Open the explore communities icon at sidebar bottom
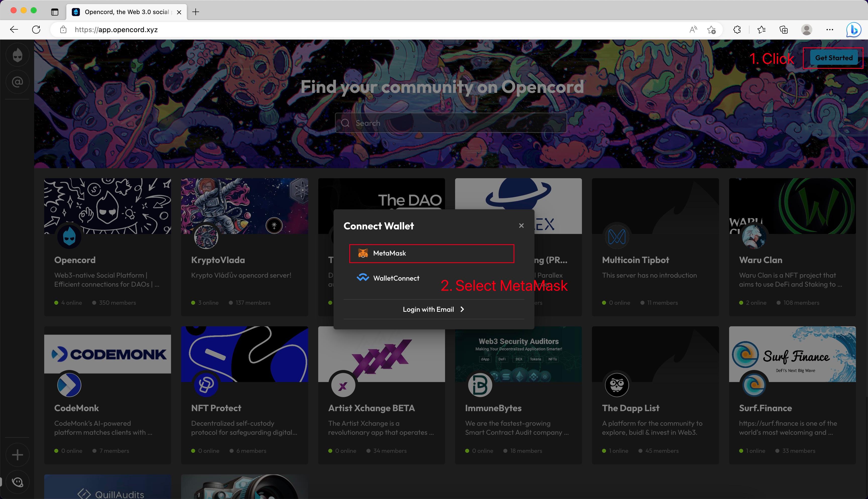 [18, 482]
